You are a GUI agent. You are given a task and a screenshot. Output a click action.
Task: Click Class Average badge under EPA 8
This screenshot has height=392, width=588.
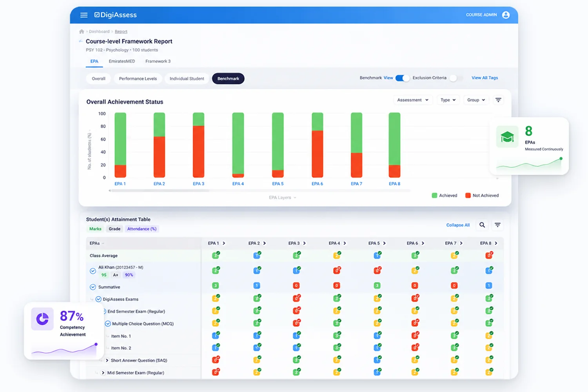coord(489,255)
